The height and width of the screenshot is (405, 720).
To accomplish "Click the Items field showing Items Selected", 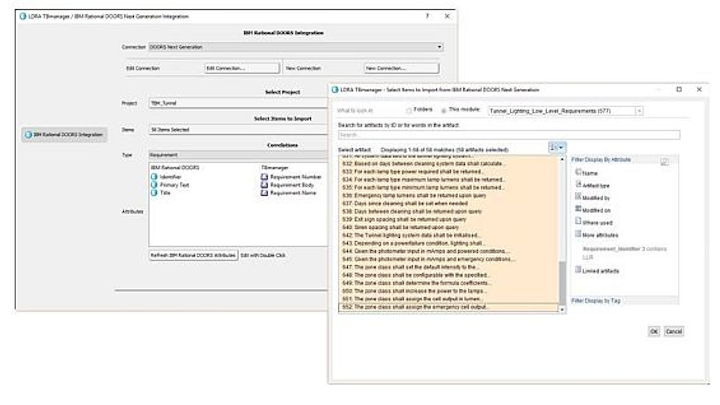I will click(x=238, y=129).
